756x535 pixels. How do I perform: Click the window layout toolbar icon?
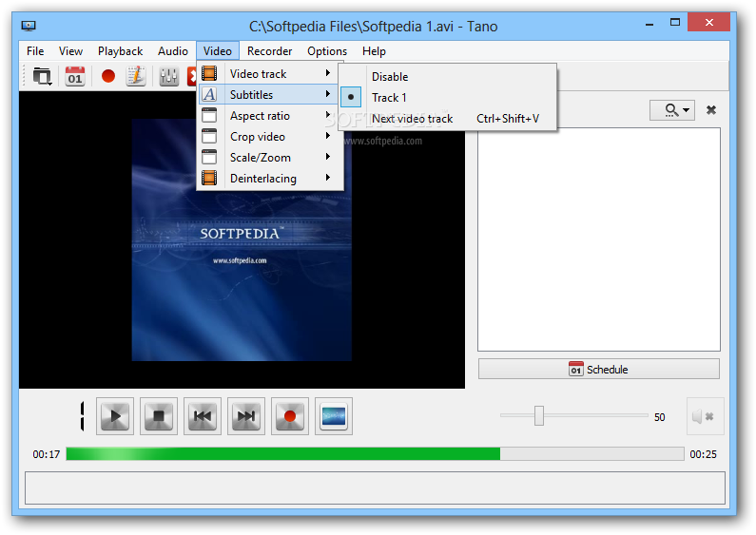(42, 76)
